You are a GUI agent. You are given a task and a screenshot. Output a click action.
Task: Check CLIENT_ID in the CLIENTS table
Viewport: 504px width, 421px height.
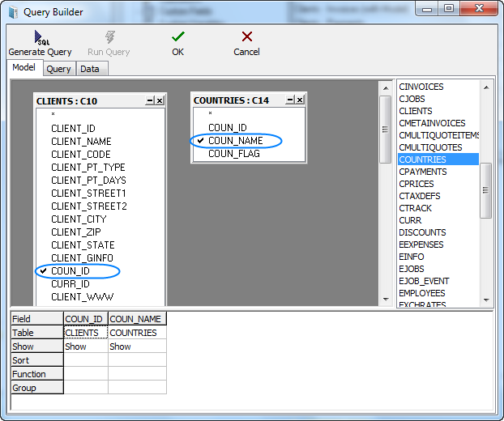pyautogui.click(x=73, y=129)
